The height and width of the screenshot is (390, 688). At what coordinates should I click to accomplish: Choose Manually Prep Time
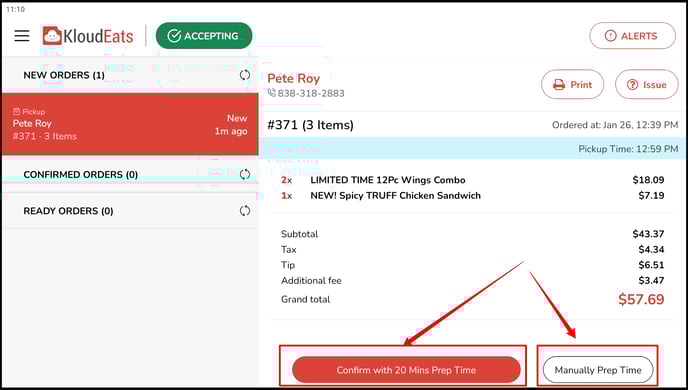coord(598,370)
